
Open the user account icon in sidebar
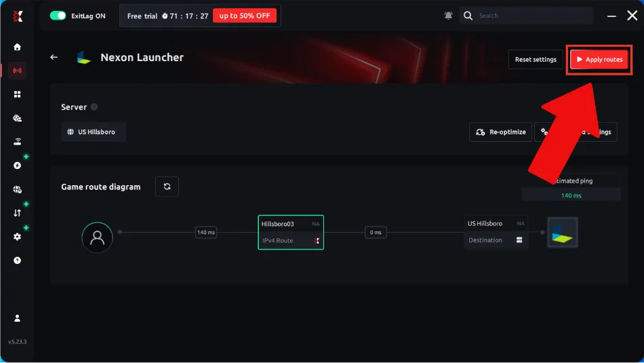click(17, 318)
